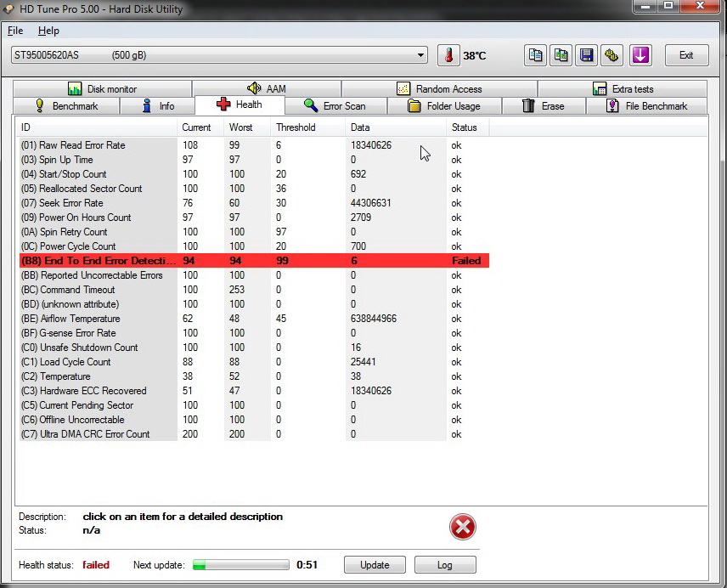Viewport: 727px width, 588px height.
Task: Click the Status column header
Action: point(467,127)
